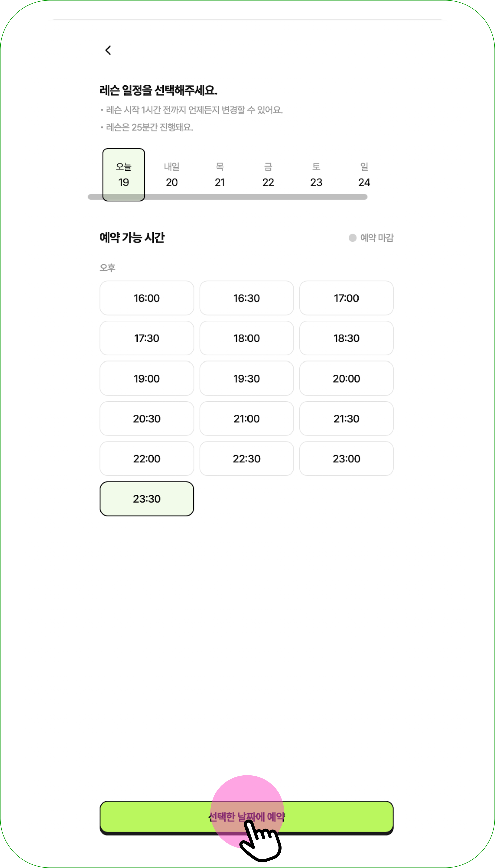Choose Sunday 일 24 date
This screenshot has height=868, width=495.
coord(364,175)
